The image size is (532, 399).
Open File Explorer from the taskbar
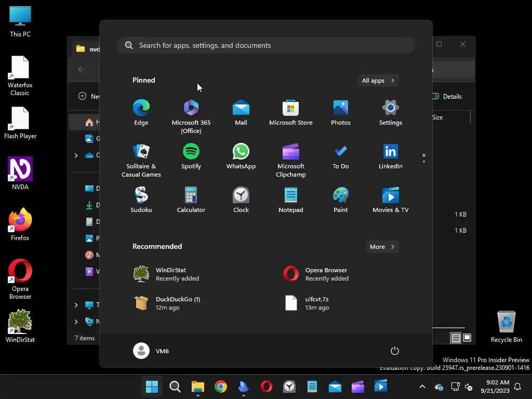(198, 387)
